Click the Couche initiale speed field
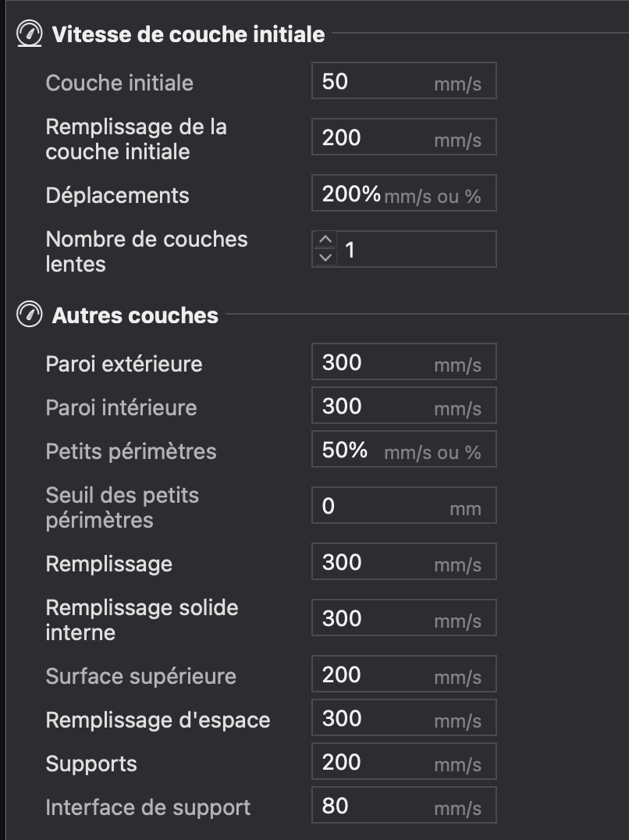The width and height of the screenshot is (629, 840). click(x=404, y=81)
